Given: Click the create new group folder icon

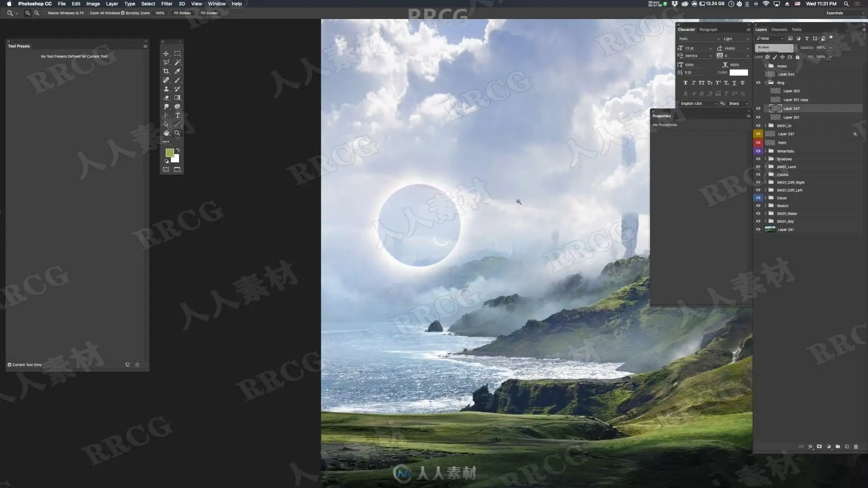Looking at the screenshot, I should [838, 446].
